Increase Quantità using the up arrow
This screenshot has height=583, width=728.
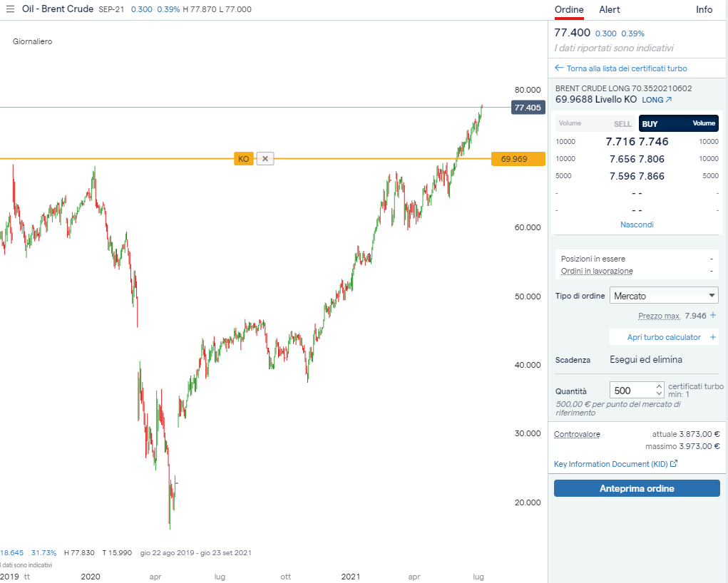tap(659, 386)
